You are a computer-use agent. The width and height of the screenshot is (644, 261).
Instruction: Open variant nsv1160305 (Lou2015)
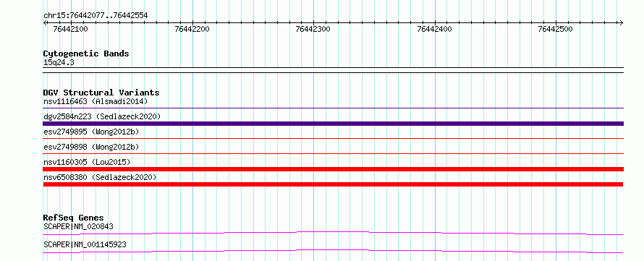(87, 162)
